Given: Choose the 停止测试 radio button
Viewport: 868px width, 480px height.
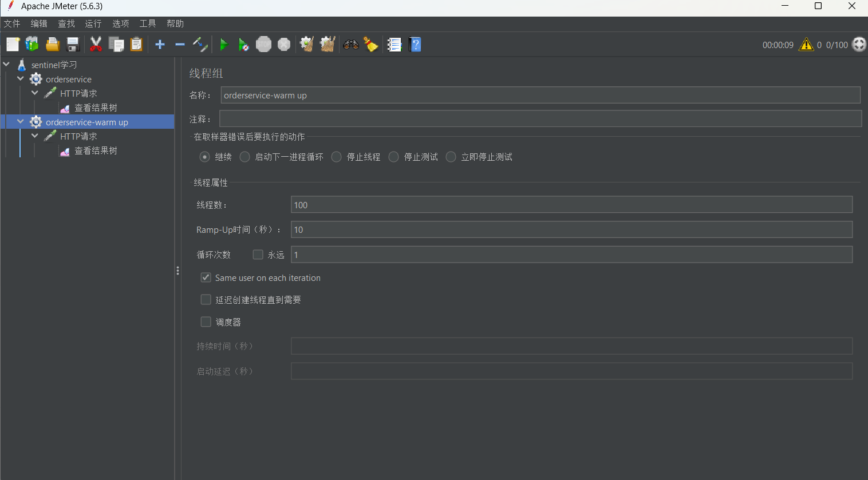Looking at the screenshot, I should [x=394, y=157].
